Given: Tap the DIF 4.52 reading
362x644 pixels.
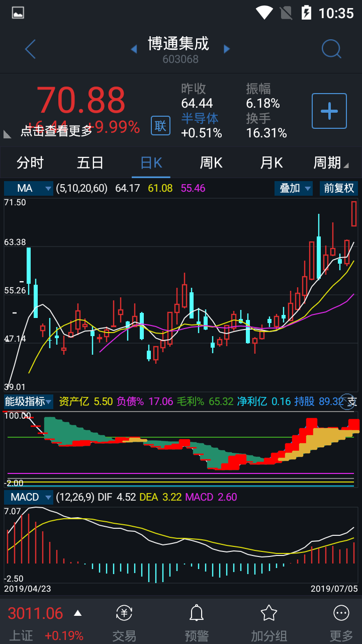Looking at the screenshot, I should click(x=117, y=497).
